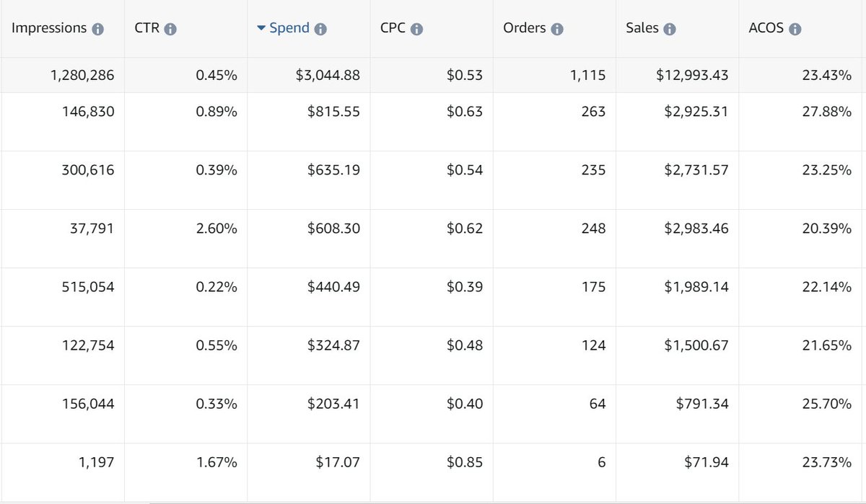Sort by Sales column header
This screenshot has width=866, height=504.
coord(642,29)
